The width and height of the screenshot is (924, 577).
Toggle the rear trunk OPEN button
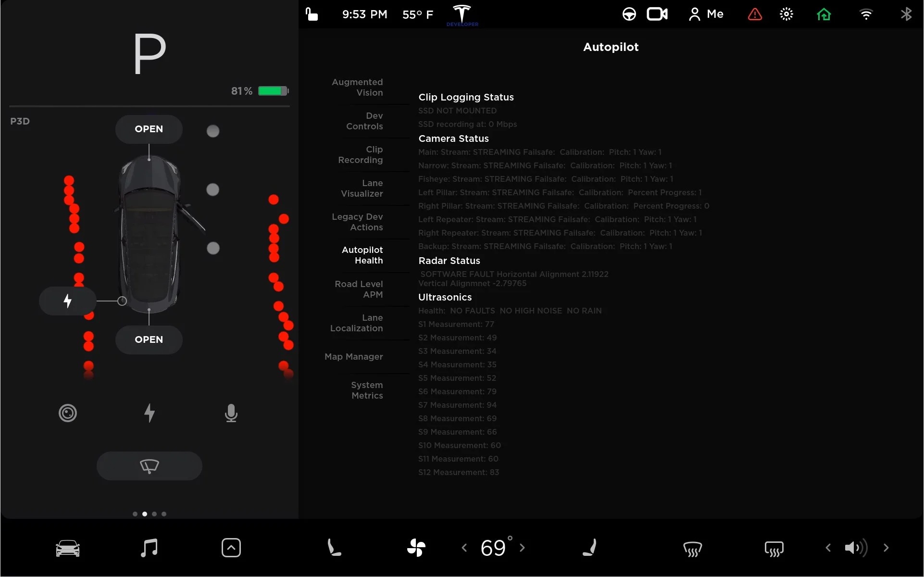tap(149, 339)
